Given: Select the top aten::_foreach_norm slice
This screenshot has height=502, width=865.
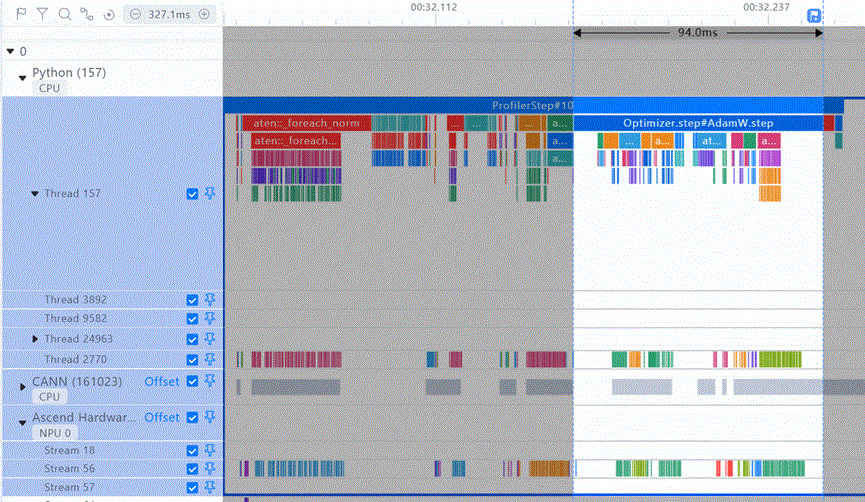Looking at the screenshot, I should [307, 123].
